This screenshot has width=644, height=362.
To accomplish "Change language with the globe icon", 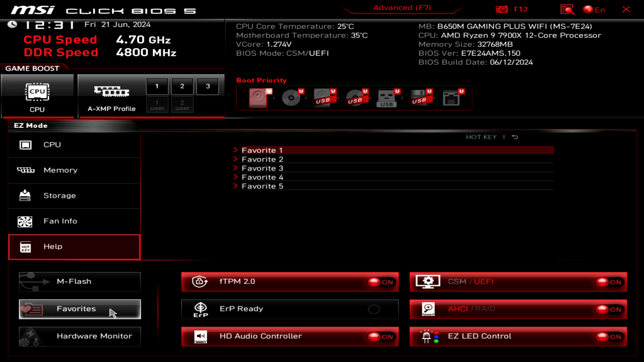I will tap(588, 9).
